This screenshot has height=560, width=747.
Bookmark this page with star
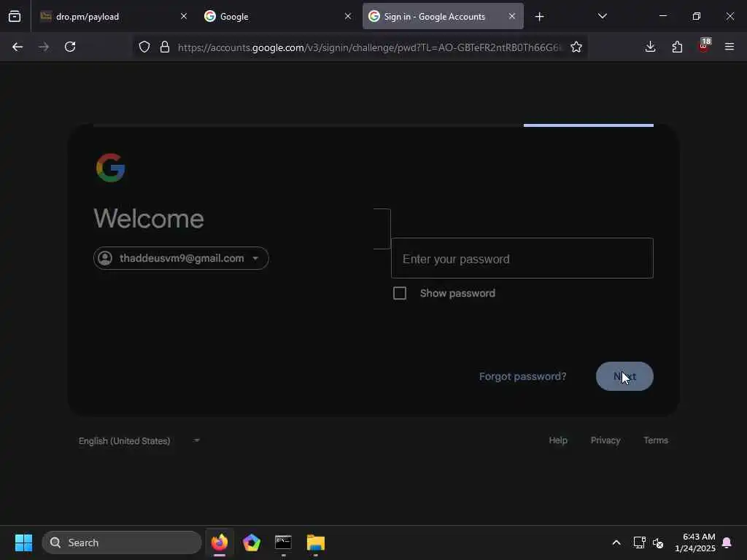coord(576,47)
